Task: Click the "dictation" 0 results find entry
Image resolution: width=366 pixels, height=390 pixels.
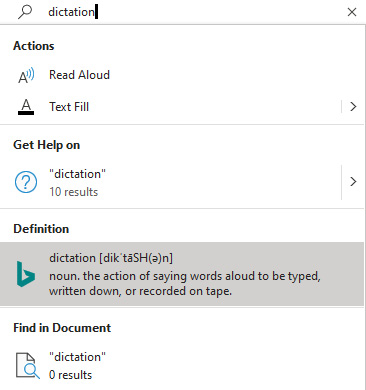Action: [182, 366]
